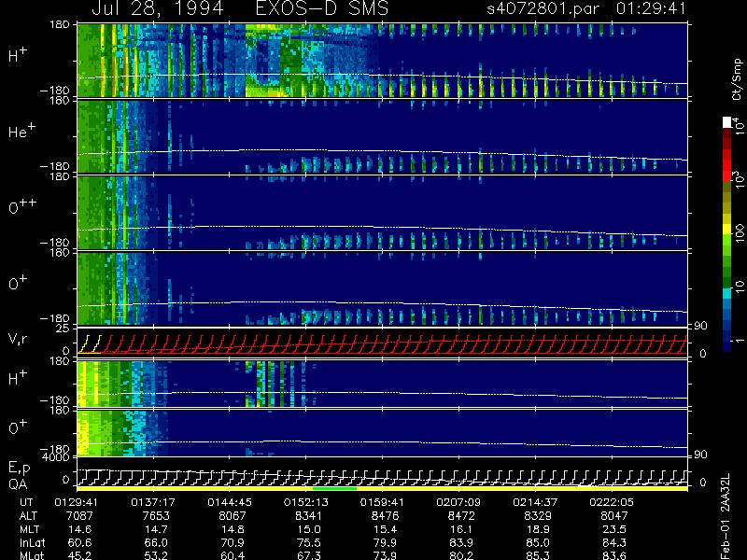Click MLT value '15.4'

[x=385, y=529]
